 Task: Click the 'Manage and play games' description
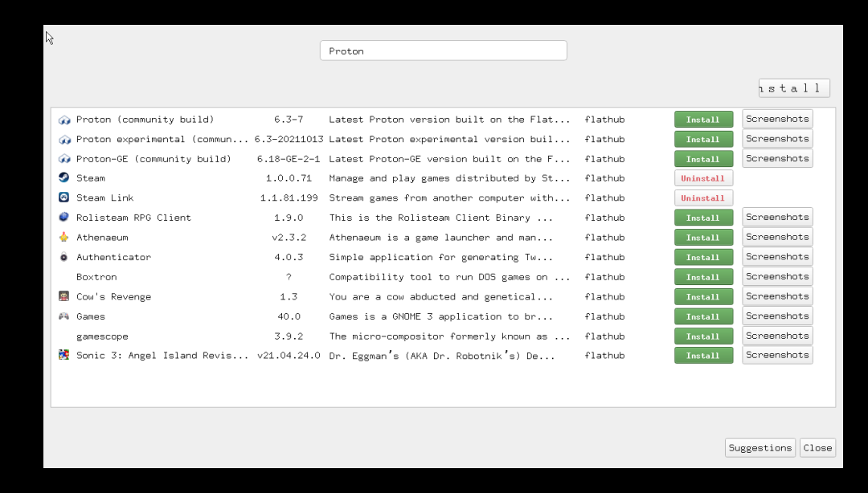coord(449,178)
